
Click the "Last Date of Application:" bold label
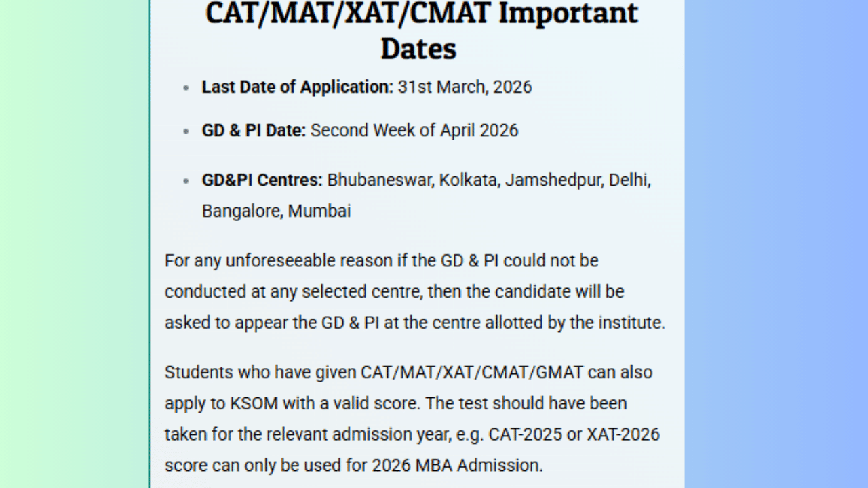tap(297, 87)
